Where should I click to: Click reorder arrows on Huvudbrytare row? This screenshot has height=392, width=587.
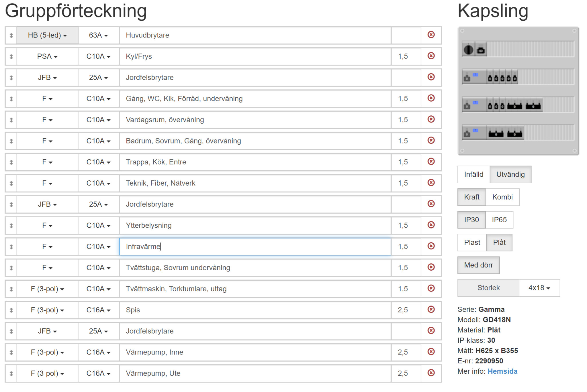(11, 36)
